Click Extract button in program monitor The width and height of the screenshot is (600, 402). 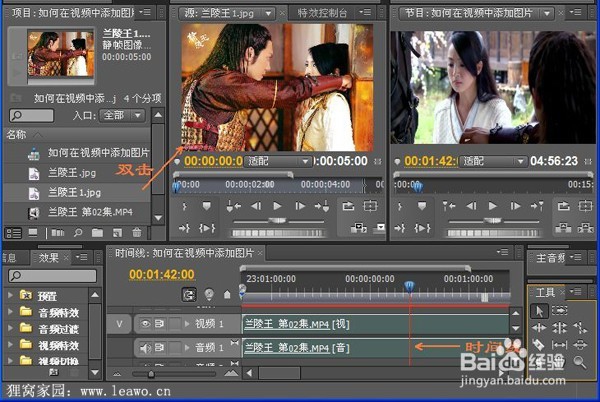[x=585, y=228]
